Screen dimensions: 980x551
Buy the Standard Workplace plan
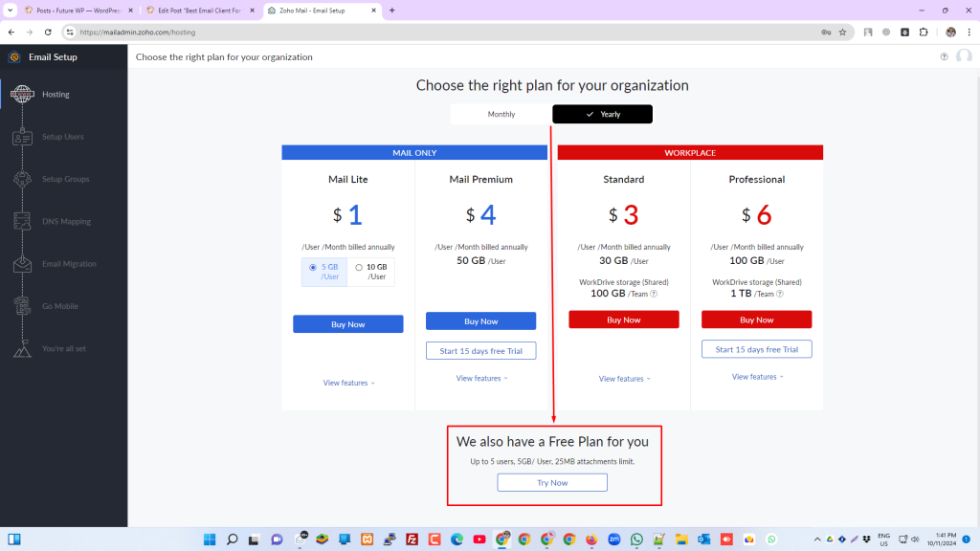[624, 320]
